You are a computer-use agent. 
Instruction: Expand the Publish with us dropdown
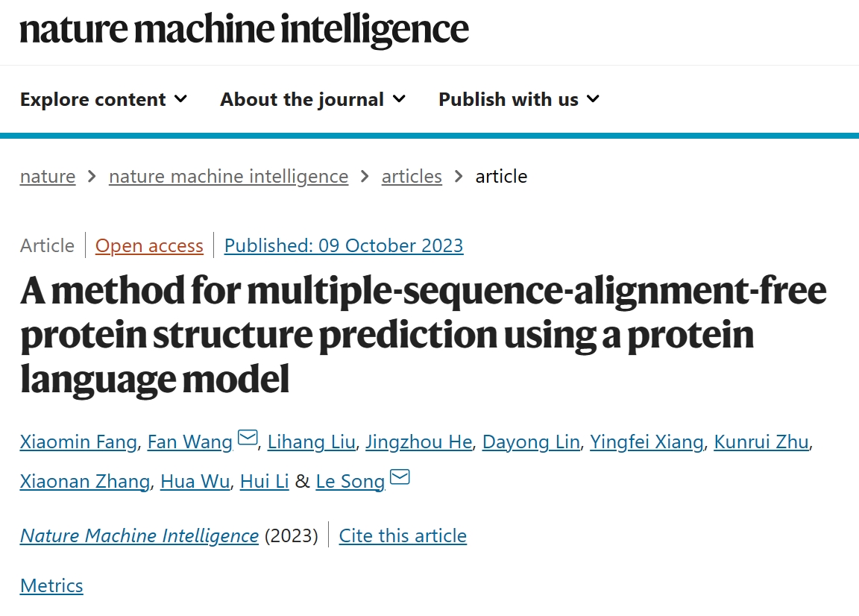tap(519, 99)
